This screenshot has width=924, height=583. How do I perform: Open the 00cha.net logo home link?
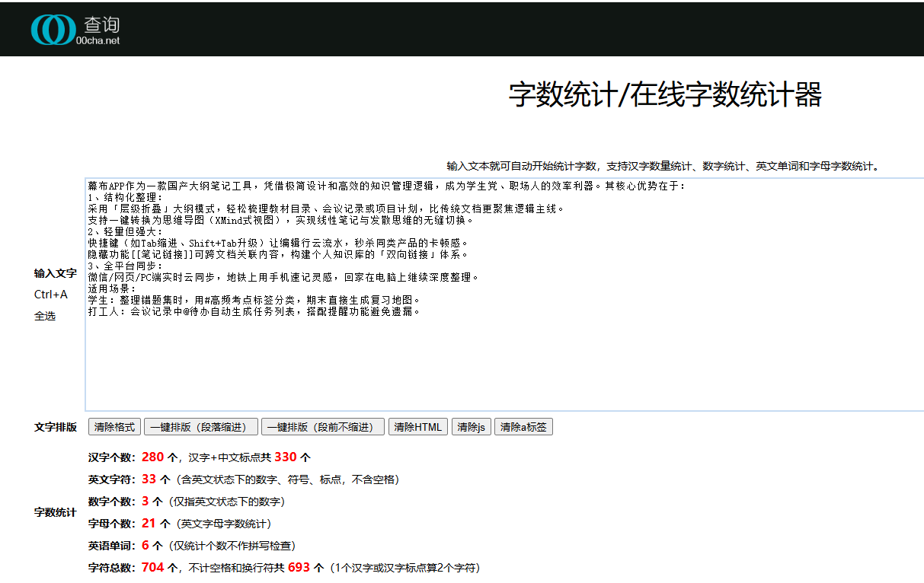tap(75, 29)
